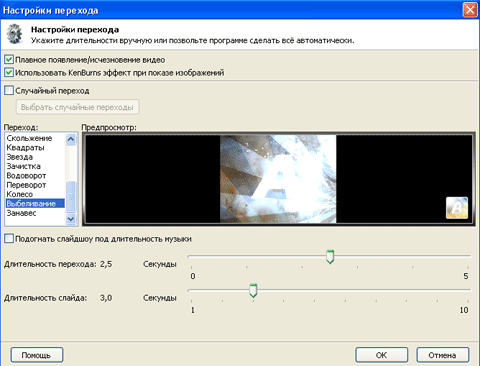Click the transition list scrollbar thumb
The width and height of the screenshot is (480, 366).
coord(71,197)
